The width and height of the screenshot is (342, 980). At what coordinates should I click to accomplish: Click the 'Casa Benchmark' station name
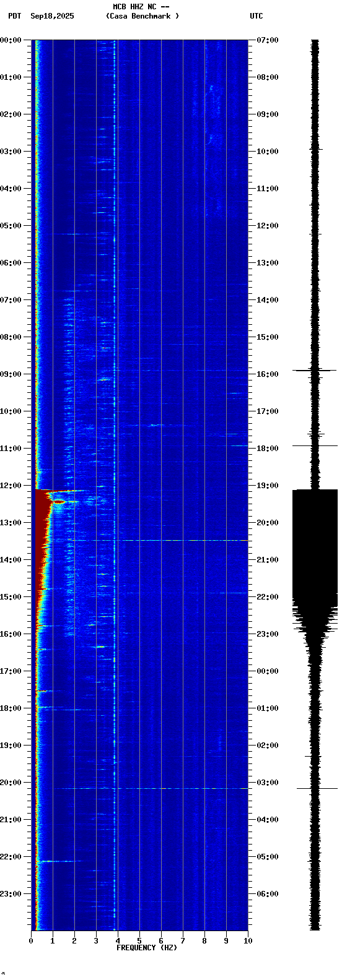(x=142, y=16)
